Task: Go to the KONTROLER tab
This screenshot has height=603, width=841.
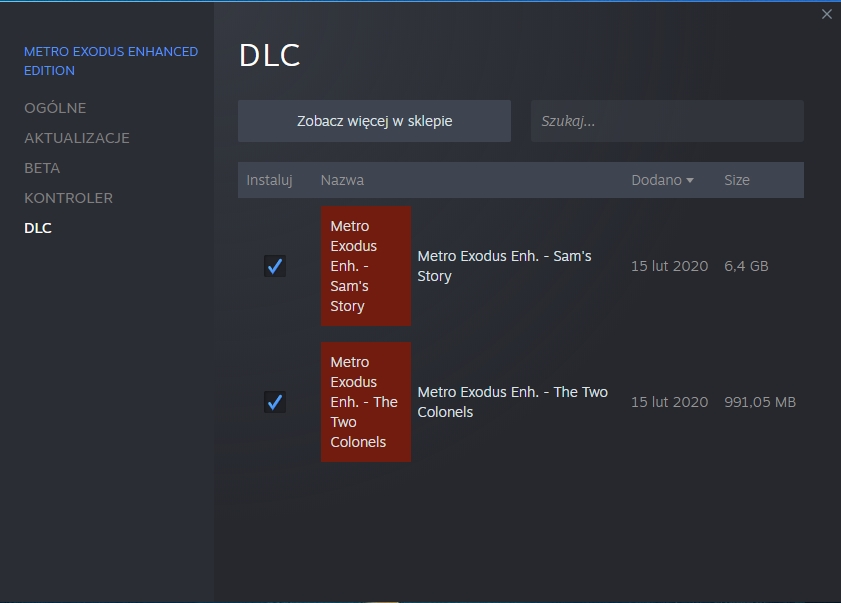Action: coord(69,198)
